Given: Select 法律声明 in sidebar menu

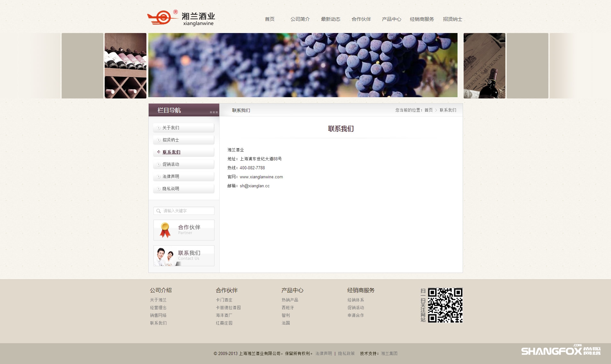Looking at the screenshot, I should coord(184,176).
